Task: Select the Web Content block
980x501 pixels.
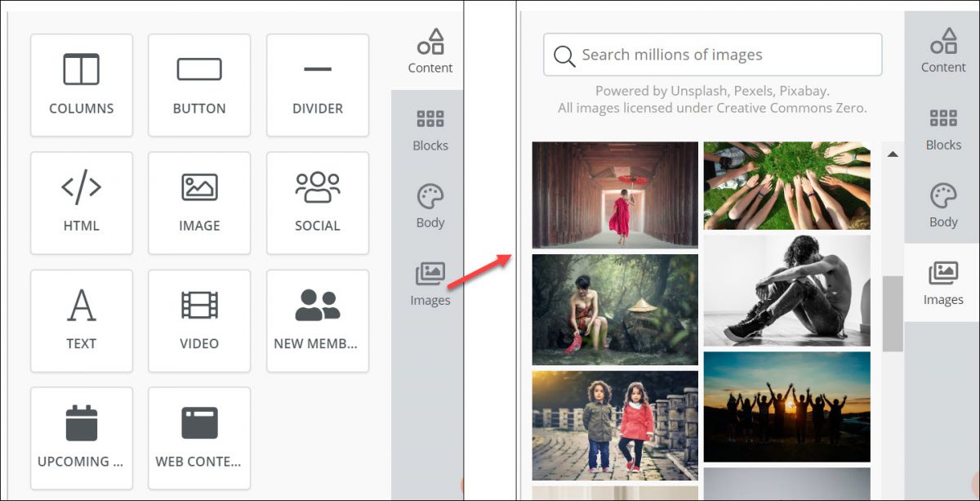Action: (199, 438)
